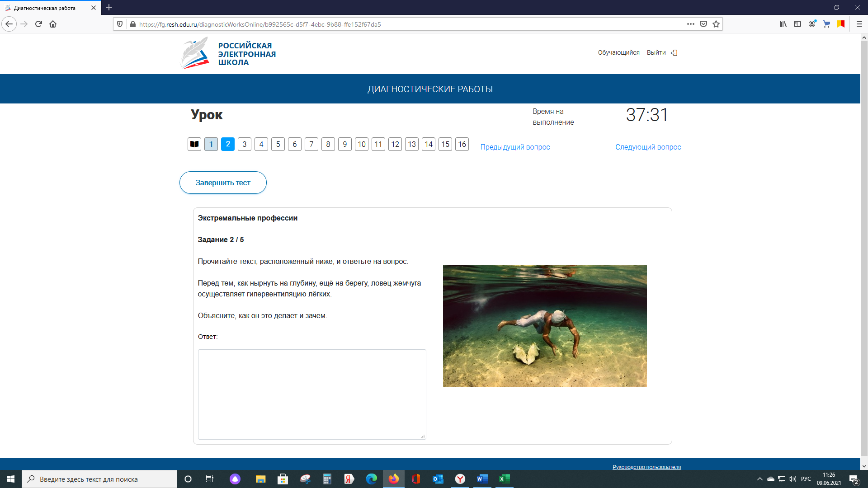Go to Следующий вопрос
Screen dimensions: 868x488
pos(648,147)
